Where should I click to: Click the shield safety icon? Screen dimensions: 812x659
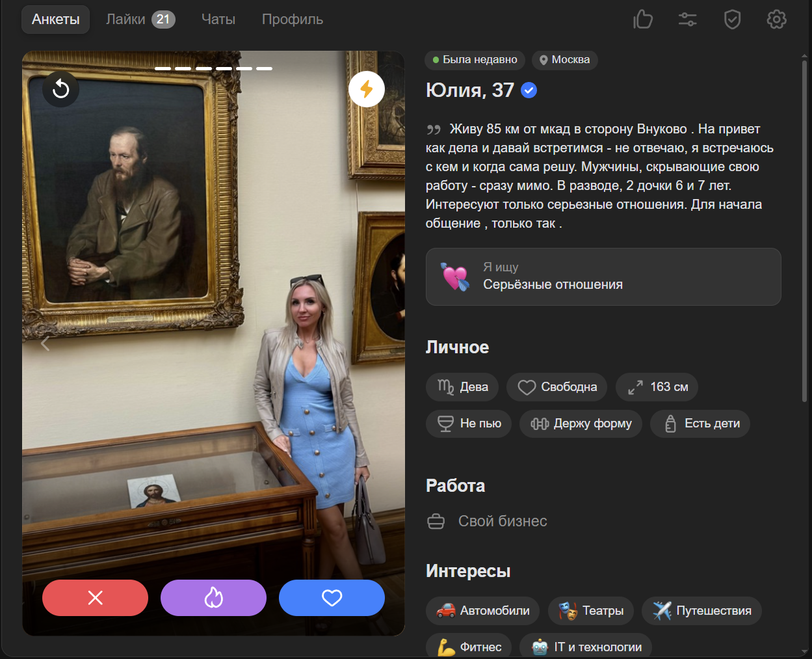pyautogui.click(x=733, y=20)
